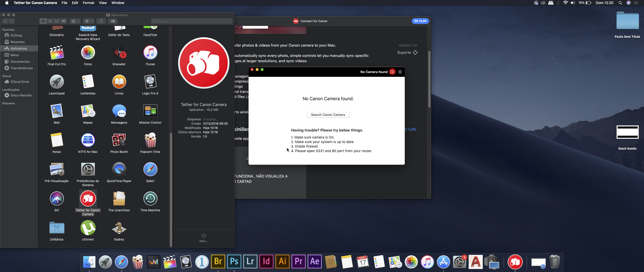Open Spotlight search in menu bar
The width and height of the screenshot is (644, 272).
tap(620, 3)
